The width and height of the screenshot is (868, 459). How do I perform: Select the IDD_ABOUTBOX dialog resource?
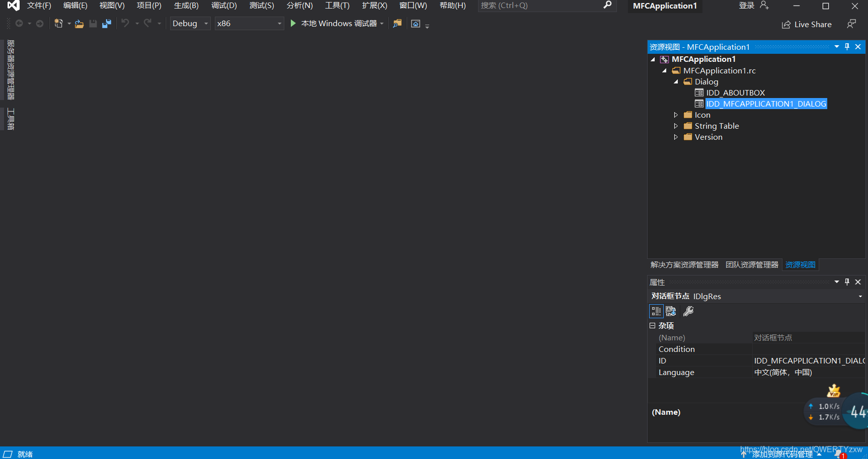[x=735, y=93]
